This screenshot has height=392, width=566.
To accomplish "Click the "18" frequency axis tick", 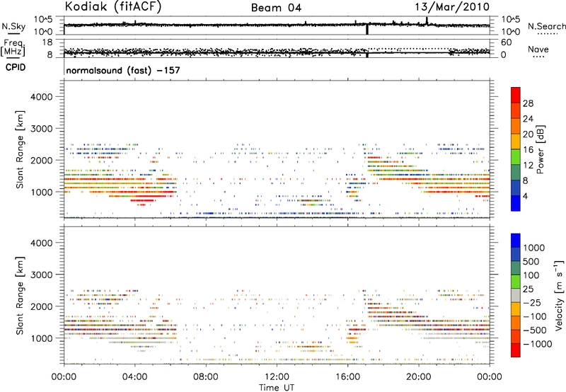I will (47, 42).
